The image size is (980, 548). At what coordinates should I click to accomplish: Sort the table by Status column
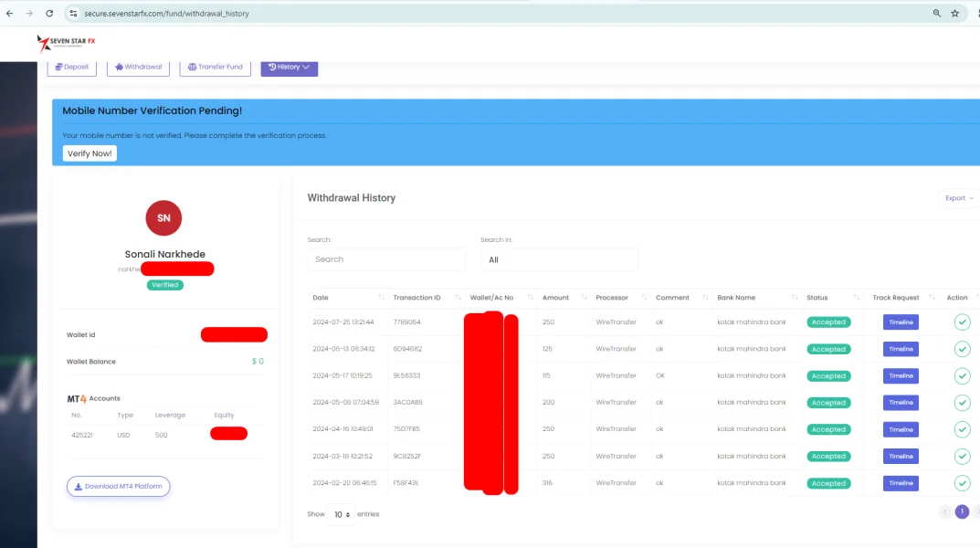[x=829, y=298]
